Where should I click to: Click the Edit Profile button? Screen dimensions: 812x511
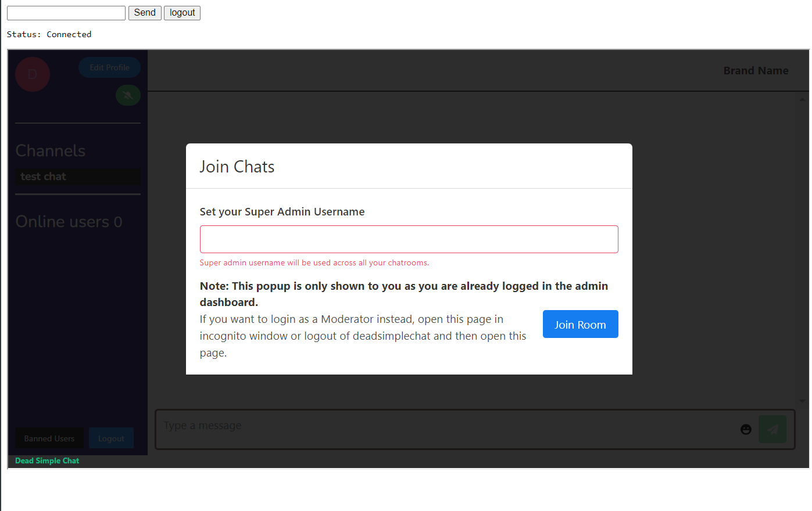109,67
